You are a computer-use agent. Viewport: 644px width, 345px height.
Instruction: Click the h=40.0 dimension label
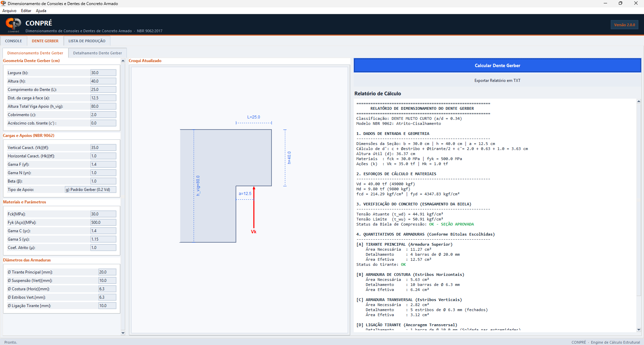tap(289, 157)
